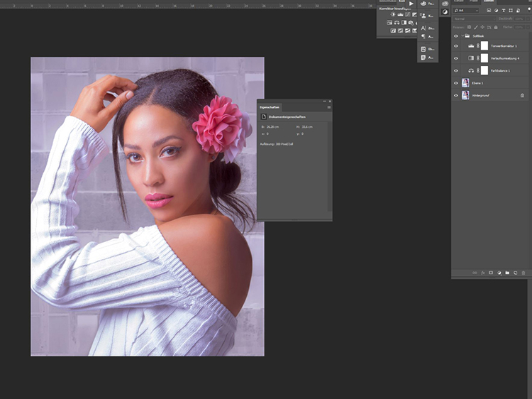Collapse the Softlook layer group
The image size is (532, 399).
pyautogui.click(x=462, y=35)
